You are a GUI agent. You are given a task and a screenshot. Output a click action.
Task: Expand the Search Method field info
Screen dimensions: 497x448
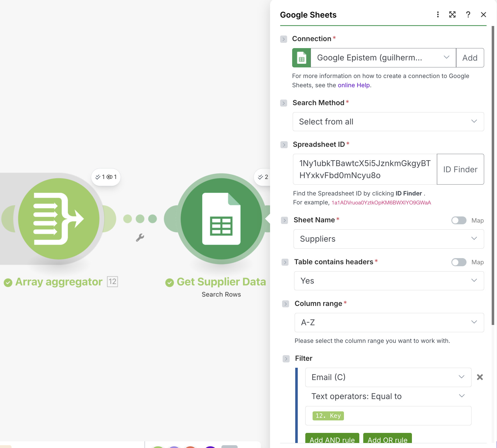point(283,103)
